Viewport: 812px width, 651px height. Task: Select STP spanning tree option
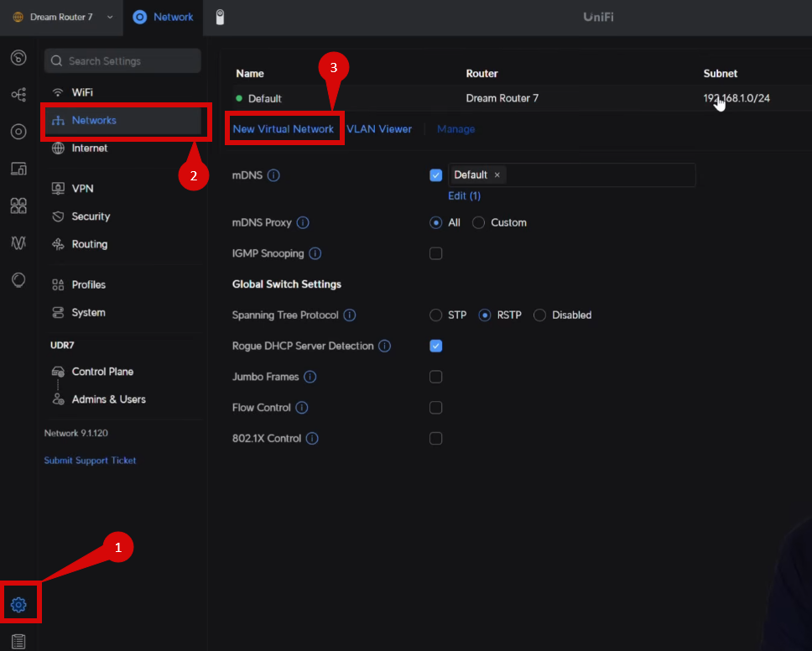[436, 315]
